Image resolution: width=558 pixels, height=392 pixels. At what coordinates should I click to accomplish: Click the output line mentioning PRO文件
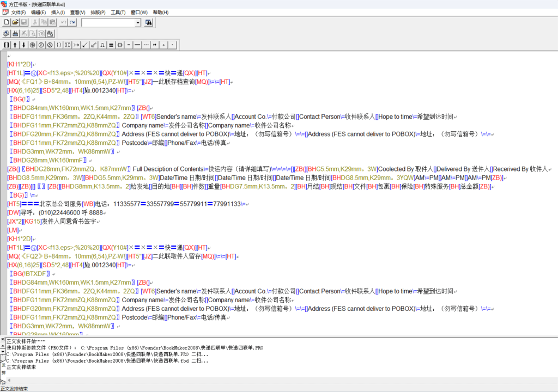135,347
